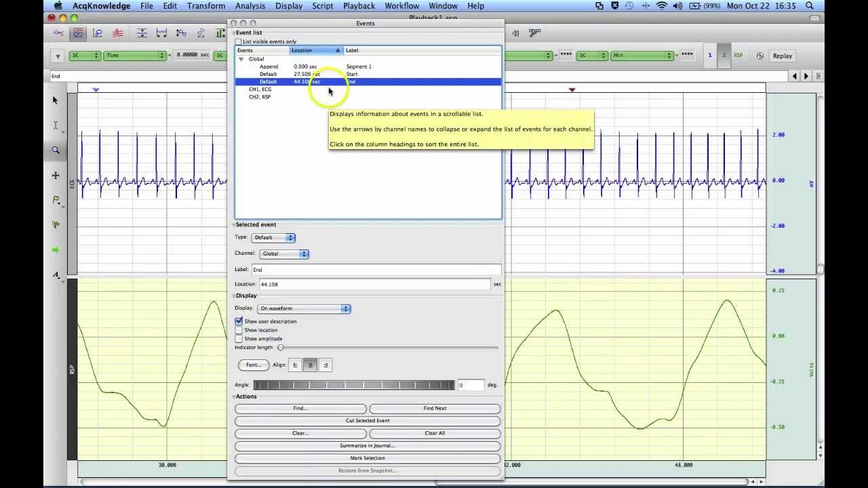Open Spotlight search in menu bar
This screenshot has width=868, height=488.
[x=810, y=6]
